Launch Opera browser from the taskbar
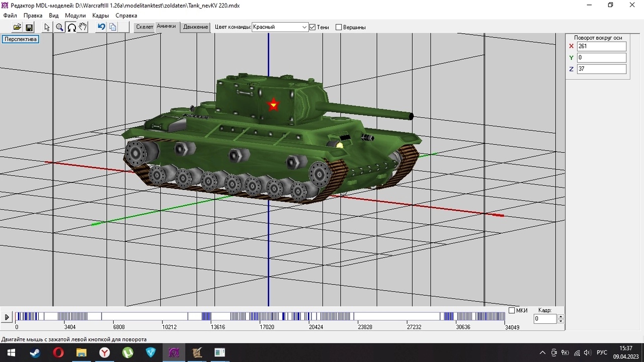Viewport: 644px width, 362px height. 58,353
